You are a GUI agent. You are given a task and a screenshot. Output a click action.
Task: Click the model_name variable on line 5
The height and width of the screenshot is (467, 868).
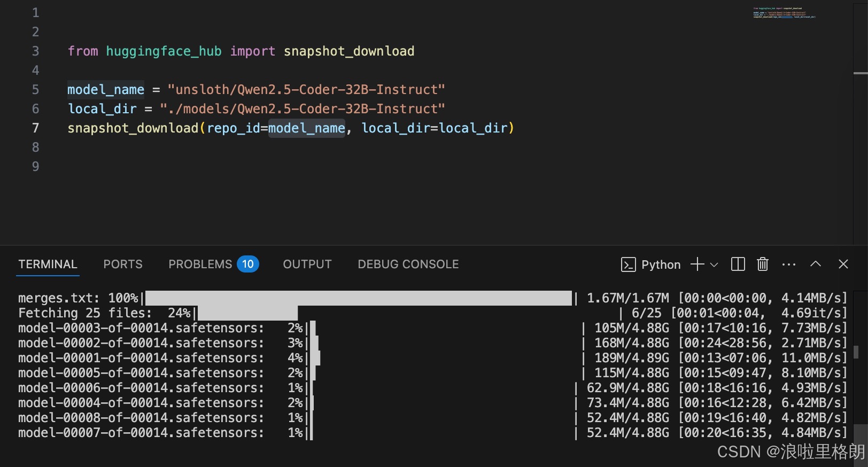106,90
